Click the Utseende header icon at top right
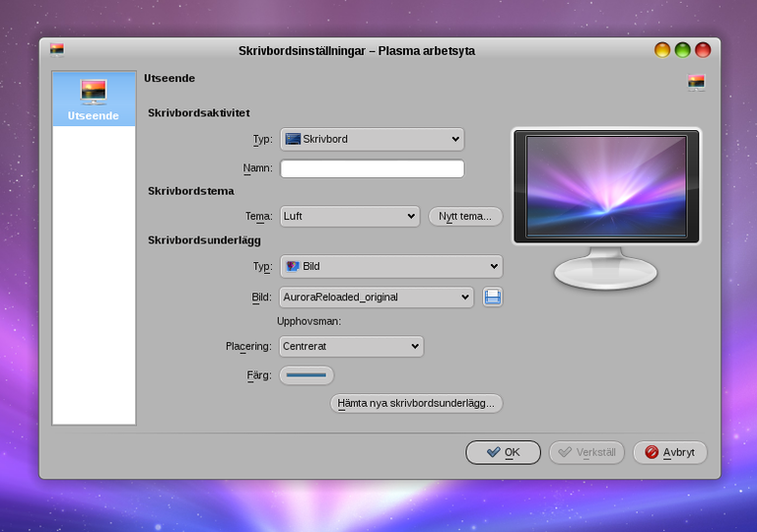Image resolution: width=757 pixels, height=532 pixels. point(696,82)
